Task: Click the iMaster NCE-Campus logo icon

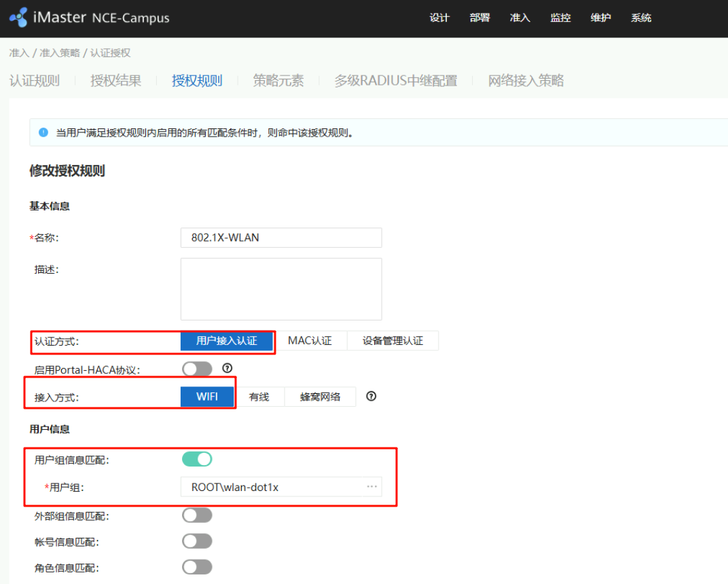Action: tap(19, 18)
